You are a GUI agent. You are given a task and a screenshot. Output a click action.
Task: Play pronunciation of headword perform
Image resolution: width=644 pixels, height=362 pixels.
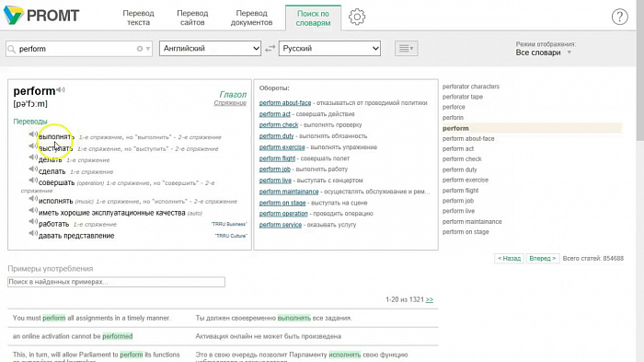[x=61, y=89]
